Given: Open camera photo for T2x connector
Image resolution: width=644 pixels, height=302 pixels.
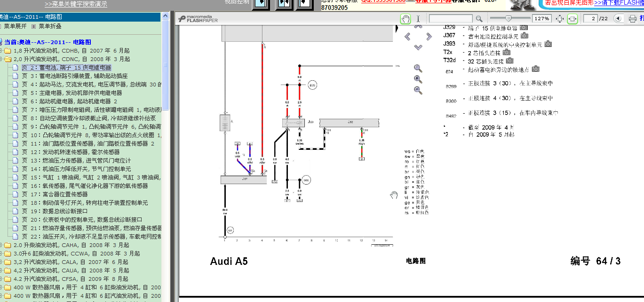Looking at the screenshot, I should pos(507,52).
